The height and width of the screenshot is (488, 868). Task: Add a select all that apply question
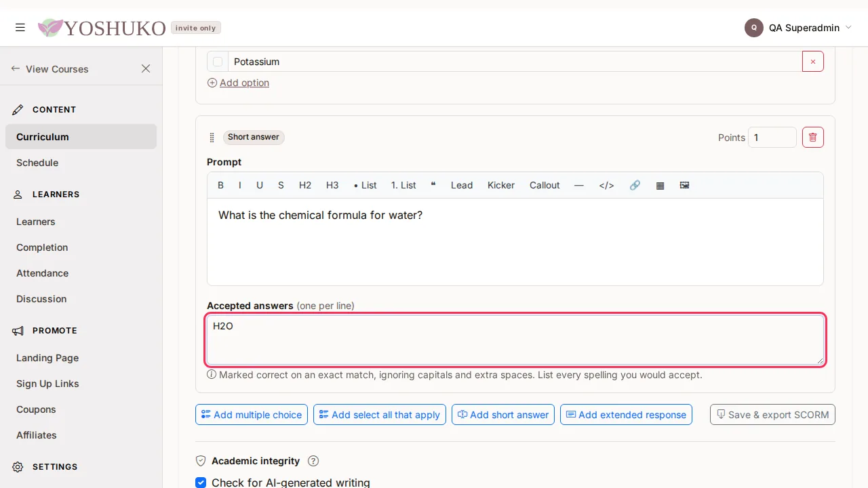pos(380,415)
